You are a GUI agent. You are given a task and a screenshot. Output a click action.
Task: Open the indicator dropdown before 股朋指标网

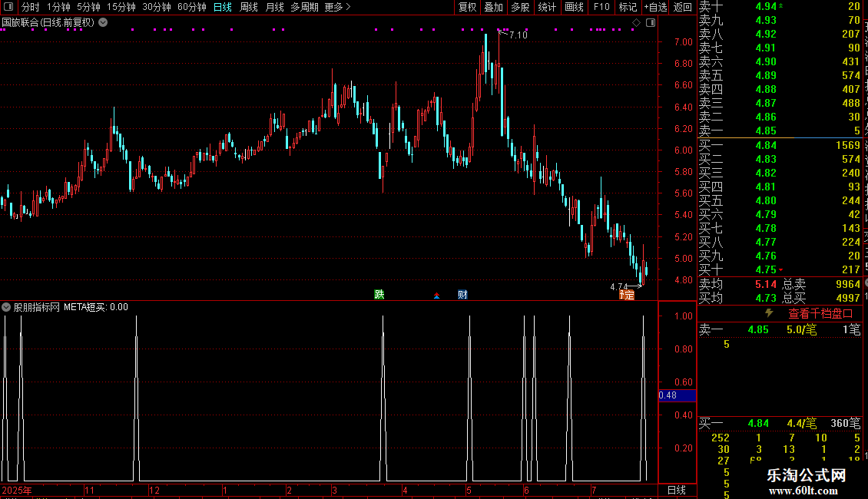pos(6,307)
